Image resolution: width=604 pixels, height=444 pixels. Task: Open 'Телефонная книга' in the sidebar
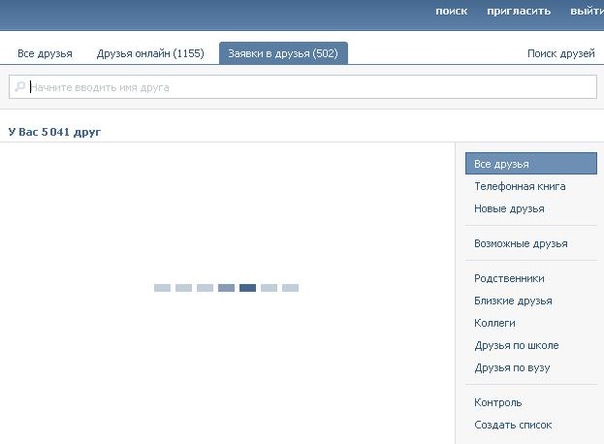click(519, 186)
